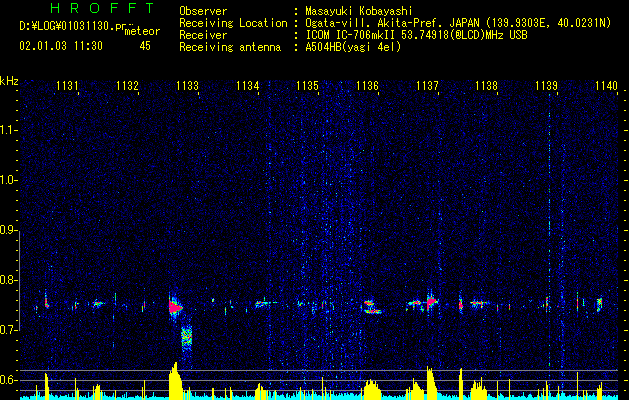Viewport: 629px width, 400px height.
Task: Click the large red meteor echo at 1133
Action: coord(175,307)
